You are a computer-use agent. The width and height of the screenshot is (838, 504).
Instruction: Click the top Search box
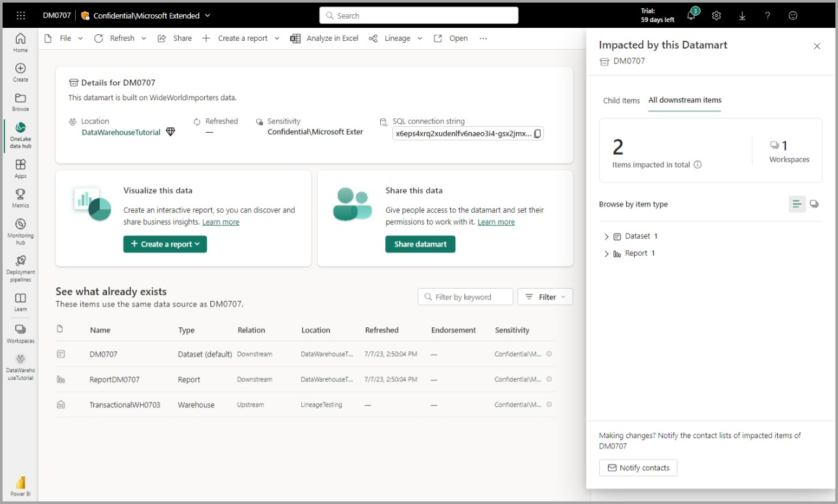pos(418,16)
